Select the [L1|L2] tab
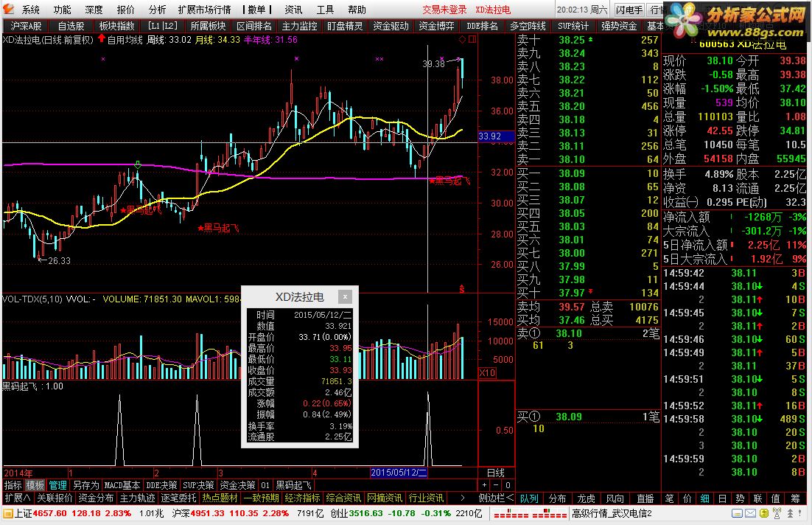The width and height of the screenshot is (812, 525). pos(162,26)
